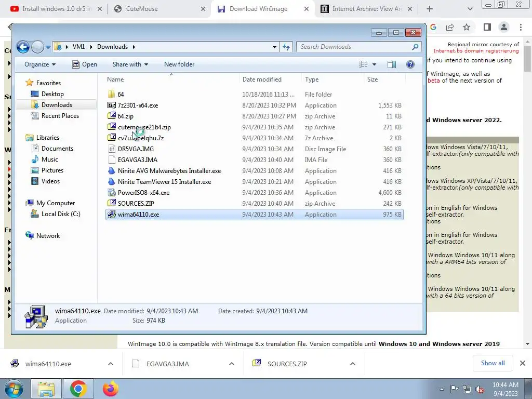Select the .7z archive file row
The width and height of the screenshot is (532, 399).
pos(255,138)
